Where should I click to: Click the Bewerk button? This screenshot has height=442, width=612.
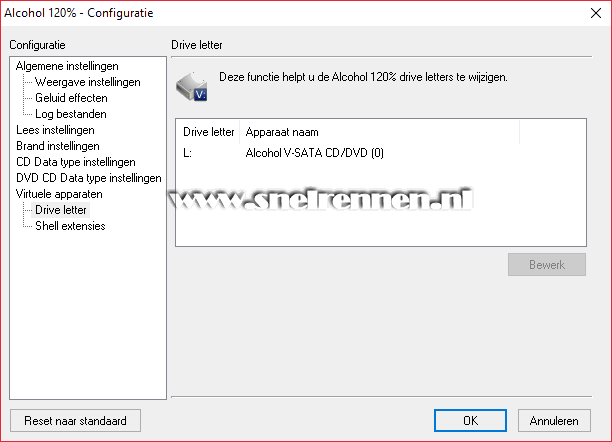click(547, 265)
